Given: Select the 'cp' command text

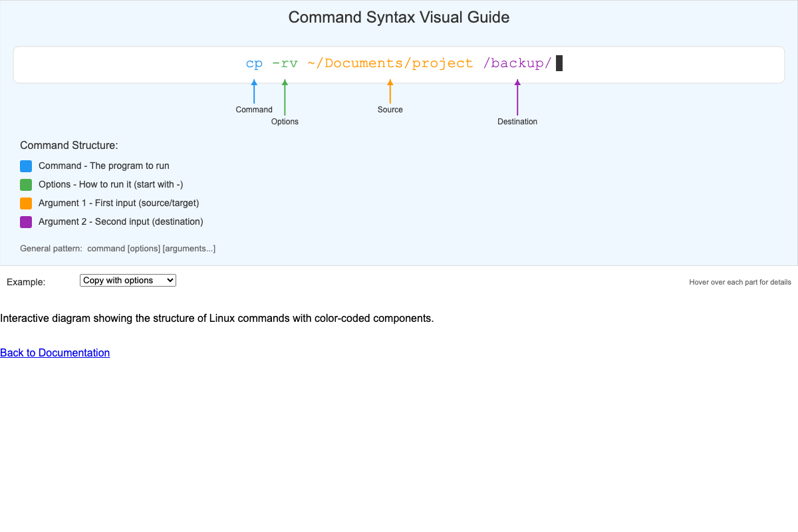Looking at the screenshot, I should click(x=254, y=63).
